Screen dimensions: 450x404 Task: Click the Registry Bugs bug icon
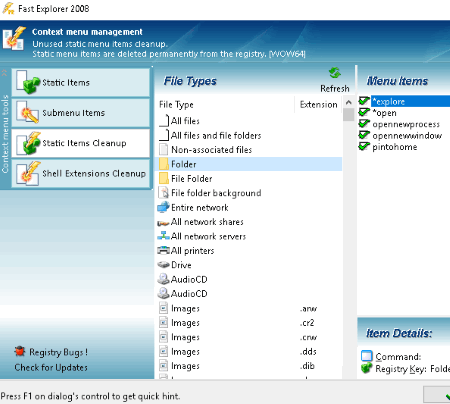20,352
